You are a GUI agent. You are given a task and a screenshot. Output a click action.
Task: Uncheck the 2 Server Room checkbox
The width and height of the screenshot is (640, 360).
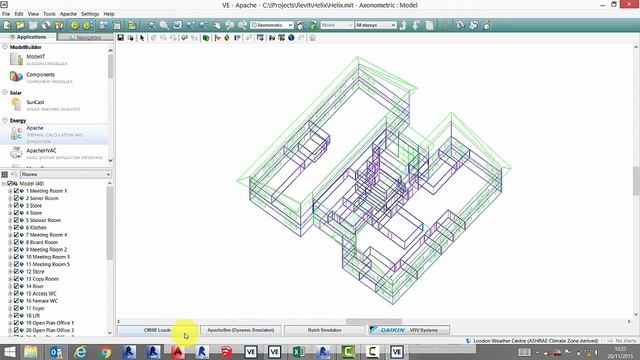point(17,198)
